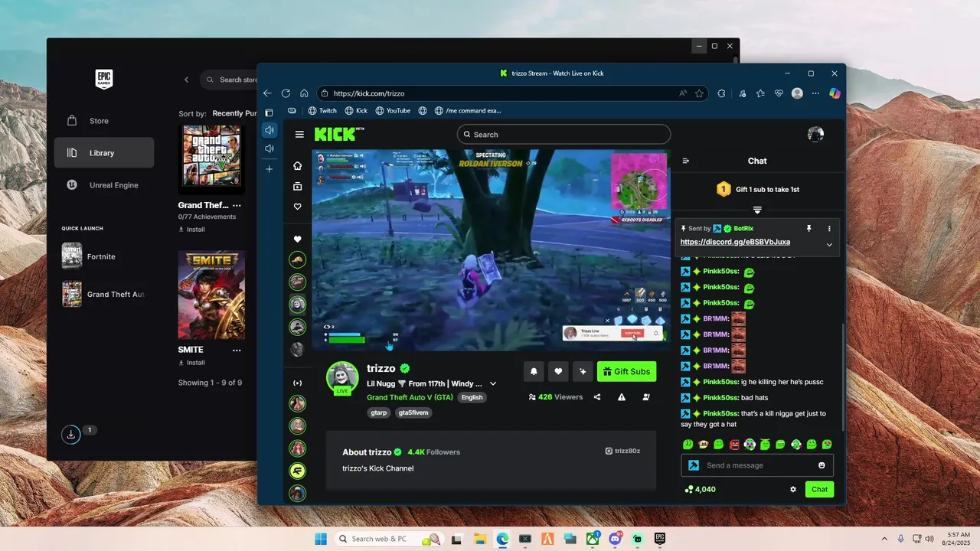
Task: Open the user avatar in Kick header
Action: click(x=815, y=134)
